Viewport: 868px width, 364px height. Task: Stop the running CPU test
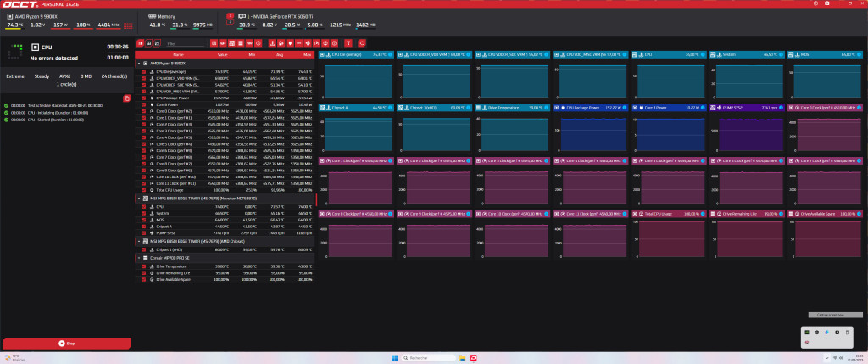pyautogui.click(x=67, y=344)
